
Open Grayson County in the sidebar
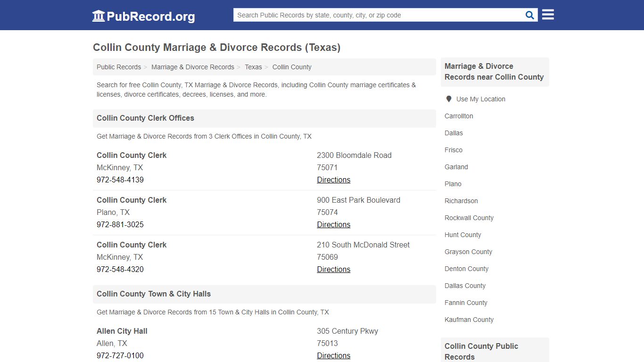(468, 252)
